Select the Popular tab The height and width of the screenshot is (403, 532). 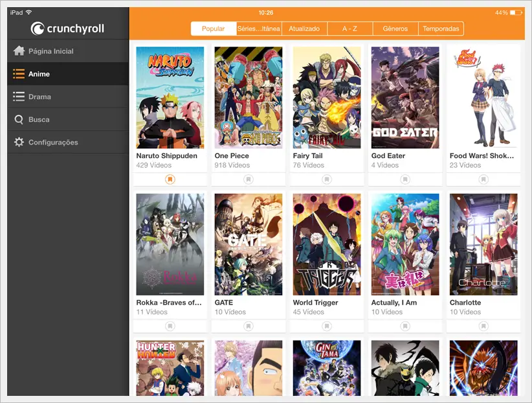pyautogui.click(x=214, y=29)
